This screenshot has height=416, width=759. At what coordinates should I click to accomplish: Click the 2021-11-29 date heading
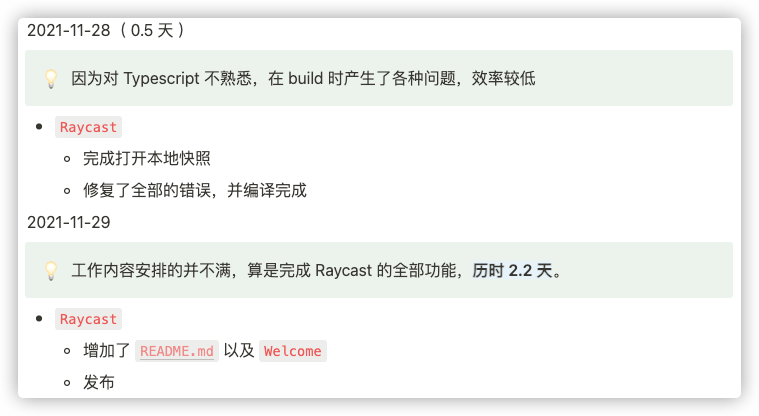pyautogui.click(x=69, y=222)
